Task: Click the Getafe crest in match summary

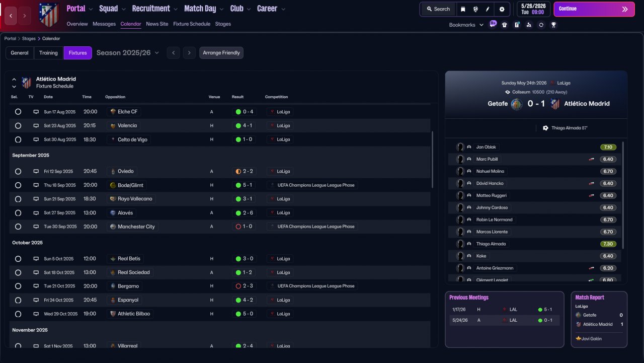Action: pyautogui.click(x=517, y=104)
